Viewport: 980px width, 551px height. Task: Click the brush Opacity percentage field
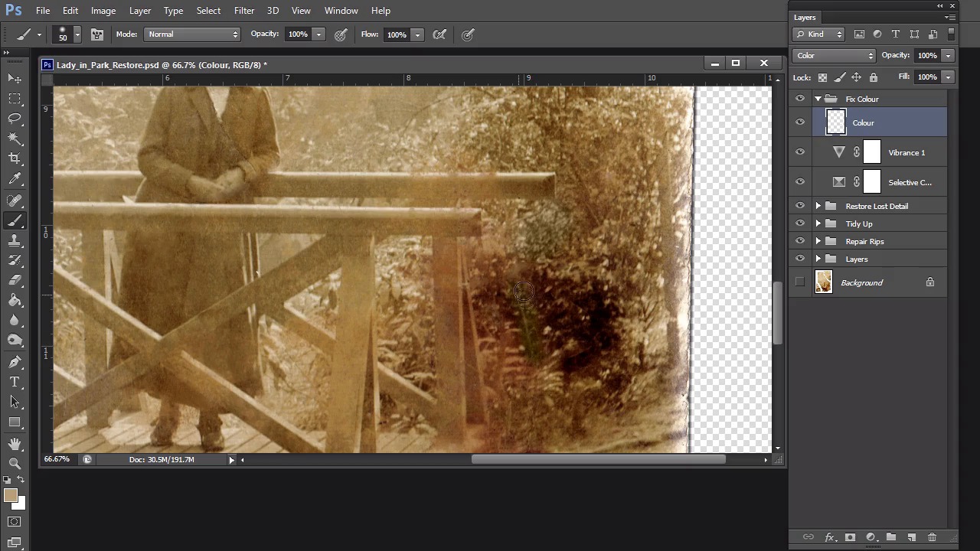(298, 34)
